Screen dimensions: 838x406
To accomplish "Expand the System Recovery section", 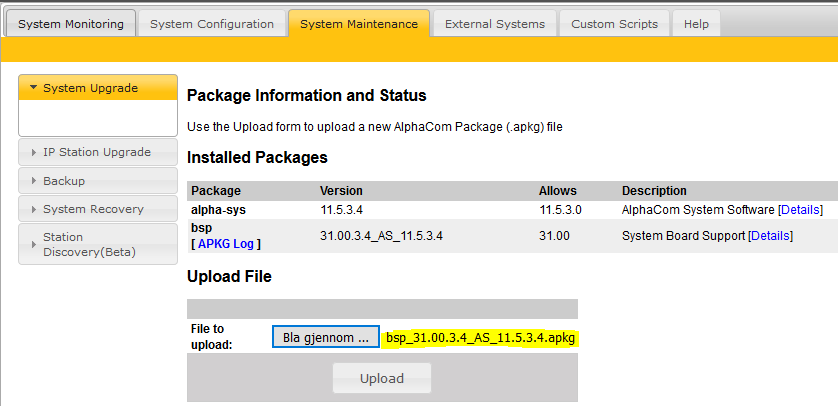I will (x=98, y=209).
